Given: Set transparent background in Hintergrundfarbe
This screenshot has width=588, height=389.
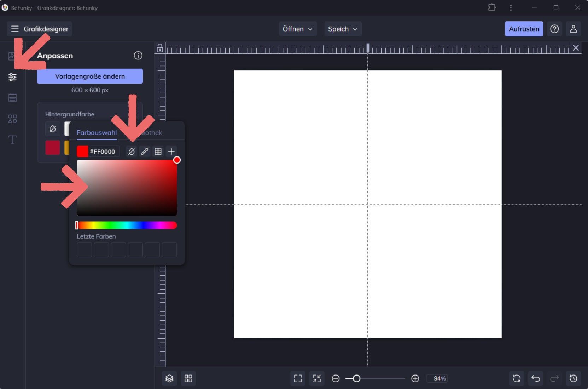Looking at the screenshot, I should 52,129.
